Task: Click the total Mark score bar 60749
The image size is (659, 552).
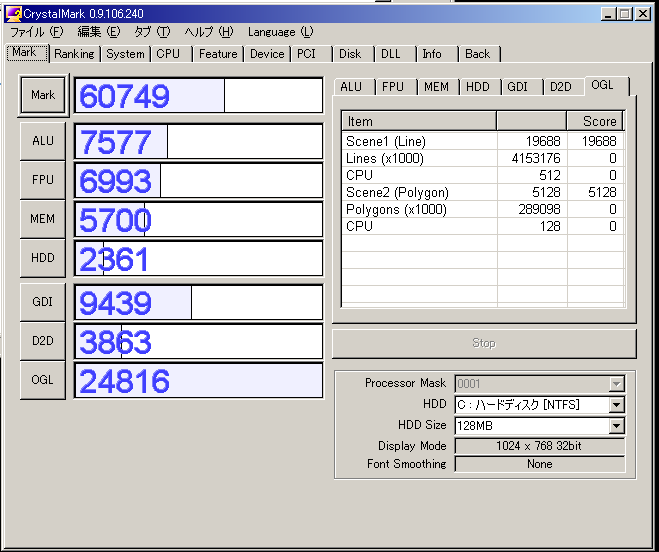Action: (199, 95)
